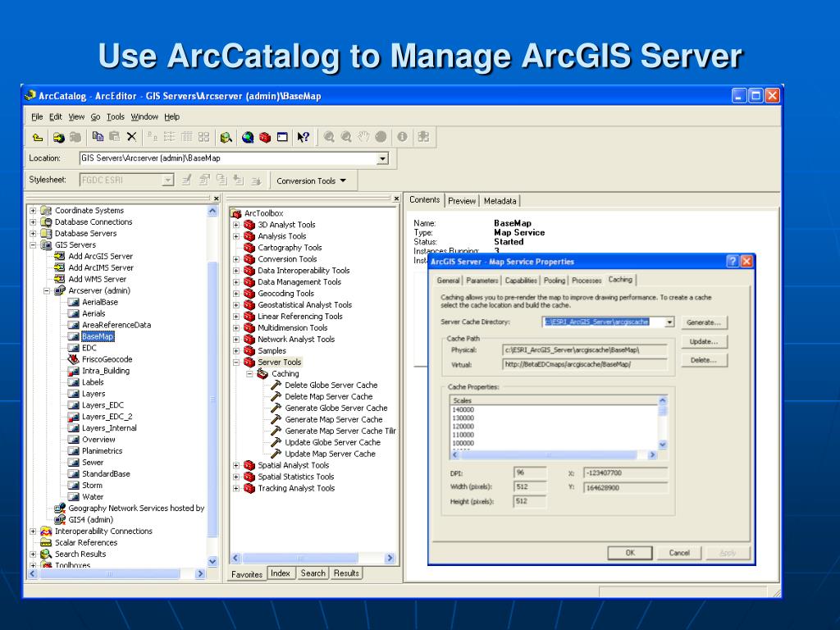Screen dimensions: 840x630
Task: Click the Virtual cache path field
Action: 585,364
